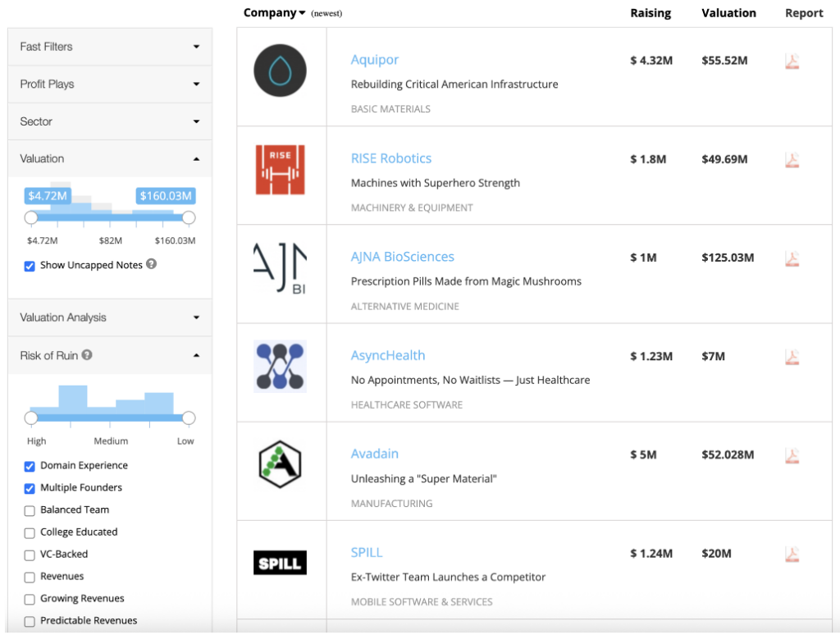Screen dimensions: 840x644
Task: Click the Avadain hexagon logo
Action: 281,464
